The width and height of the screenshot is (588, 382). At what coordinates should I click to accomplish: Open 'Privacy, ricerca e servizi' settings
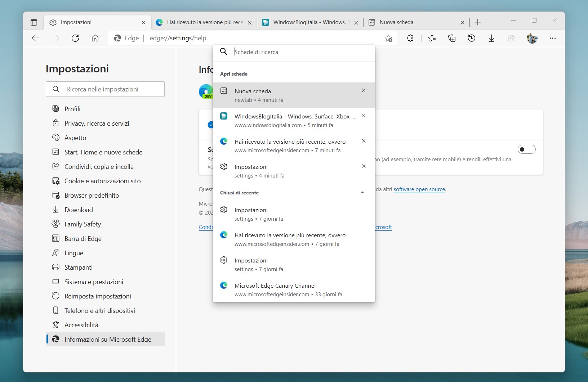pyautogui.click(x=105, y=123)
